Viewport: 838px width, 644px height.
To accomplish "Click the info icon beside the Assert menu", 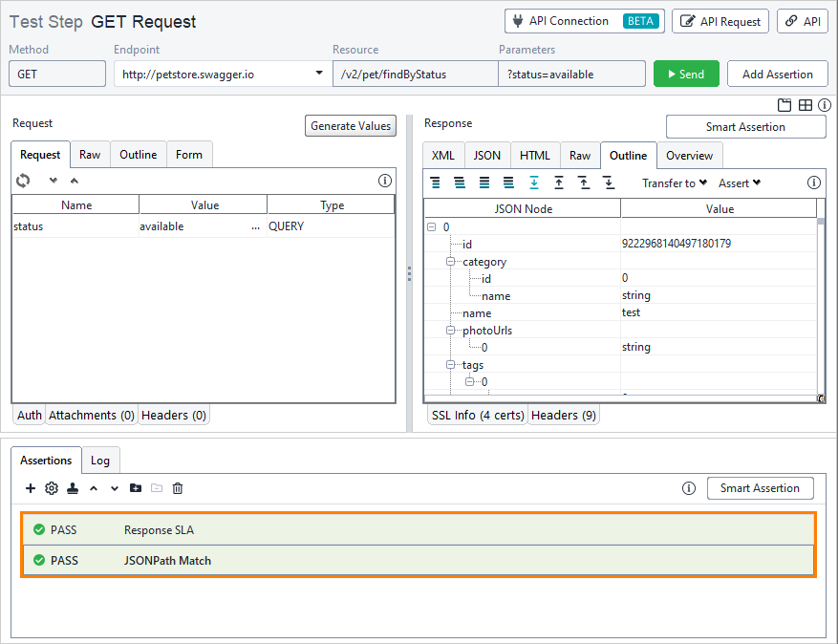I will tap(813, 182).
